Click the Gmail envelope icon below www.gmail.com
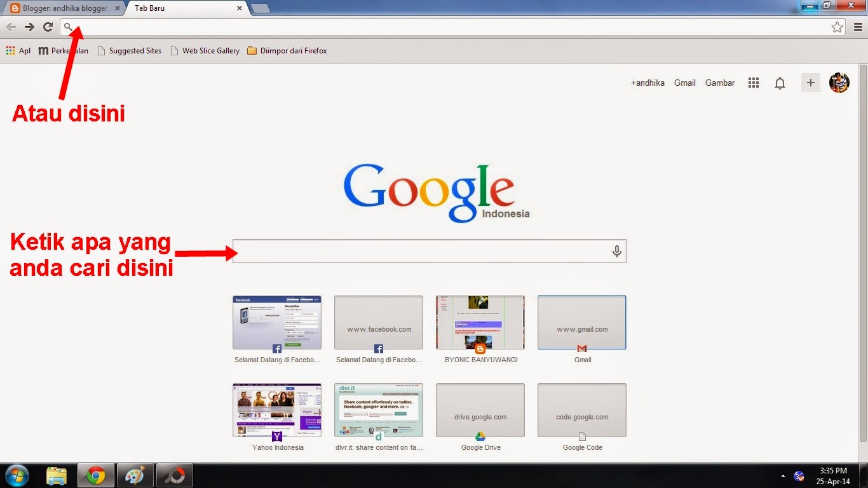868x488 pixels. coord(581,348)
